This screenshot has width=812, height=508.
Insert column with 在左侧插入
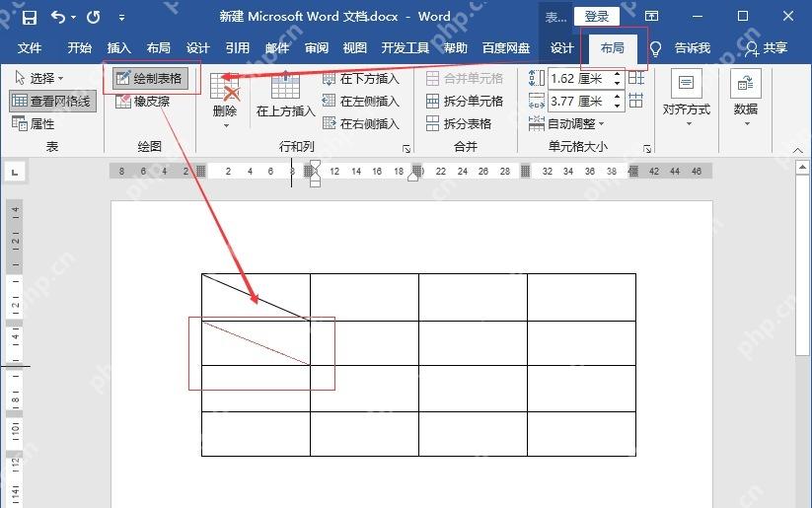(361, 101)
